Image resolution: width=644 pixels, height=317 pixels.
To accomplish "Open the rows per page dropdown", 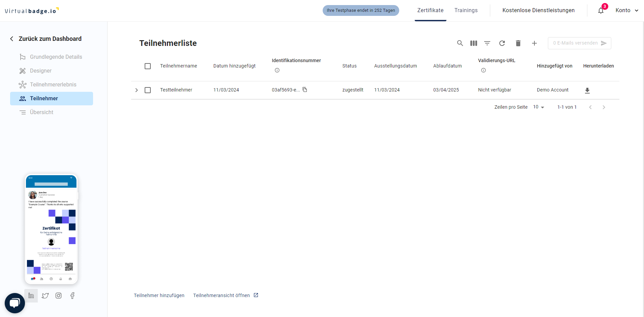I will pos(538,107).
